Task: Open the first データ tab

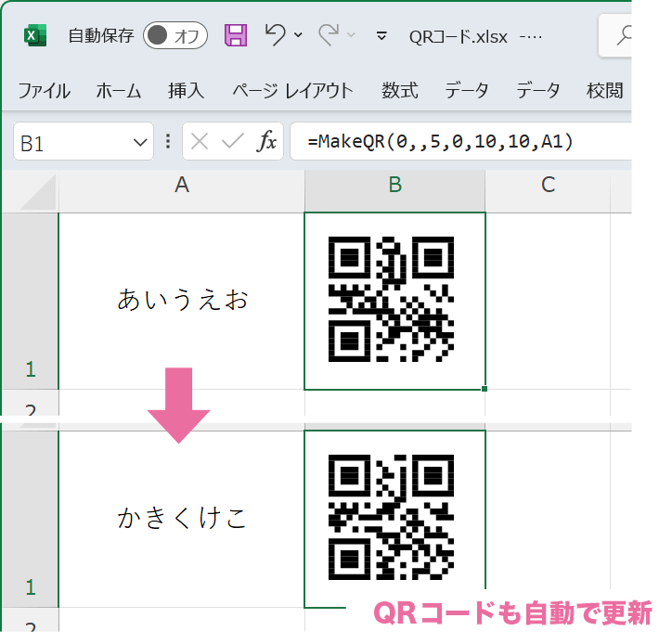Action: 466,91
